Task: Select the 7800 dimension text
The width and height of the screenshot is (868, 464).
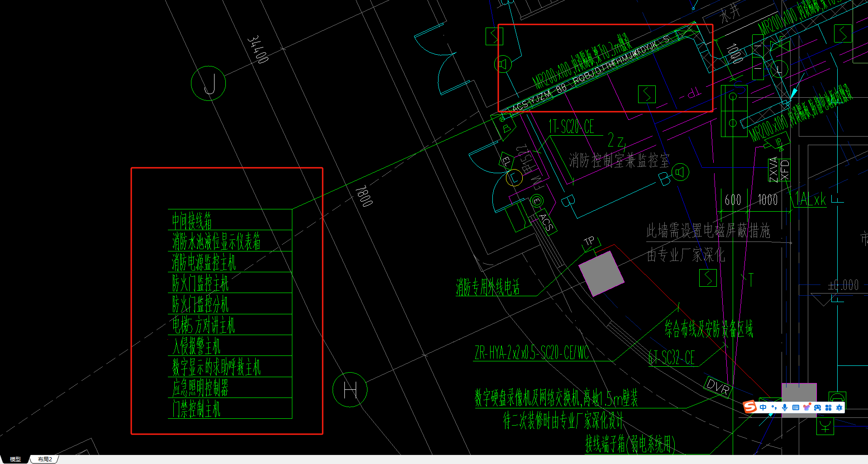Action: tap(363, 196)
